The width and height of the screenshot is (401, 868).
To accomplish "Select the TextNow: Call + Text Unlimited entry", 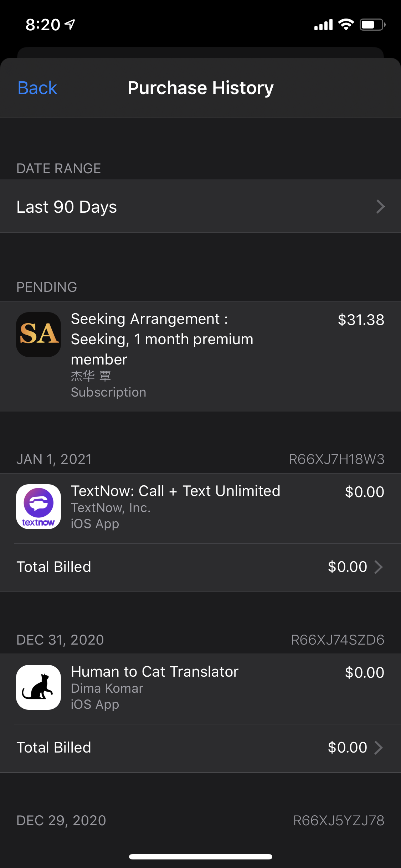I will [175, 491].
